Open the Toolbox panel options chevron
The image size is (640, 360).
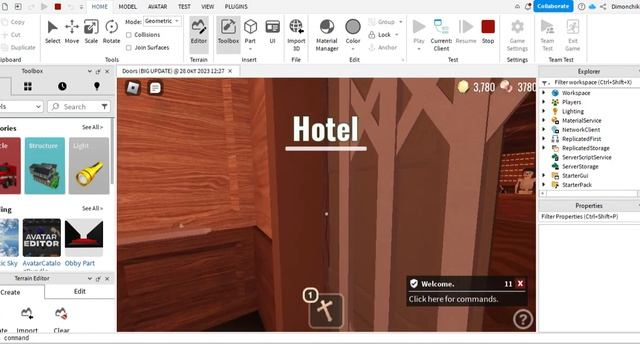(89, 71)
